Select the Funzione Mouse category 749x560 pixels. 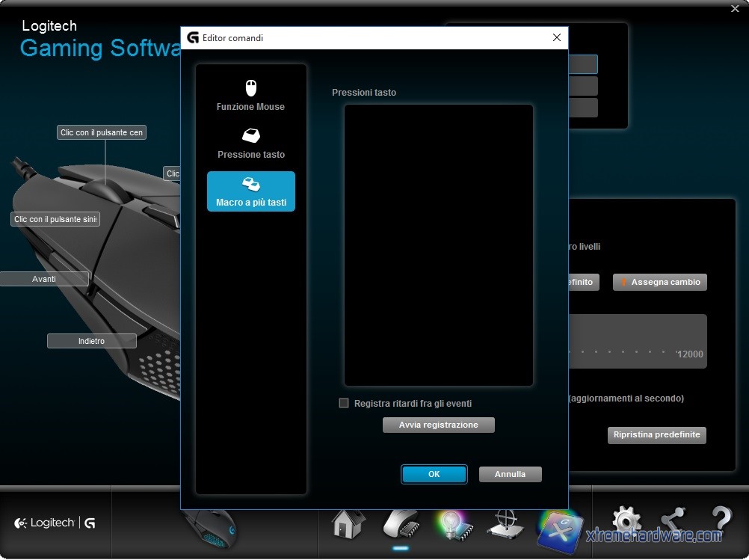pyautogui.click(x=250, y=96)
